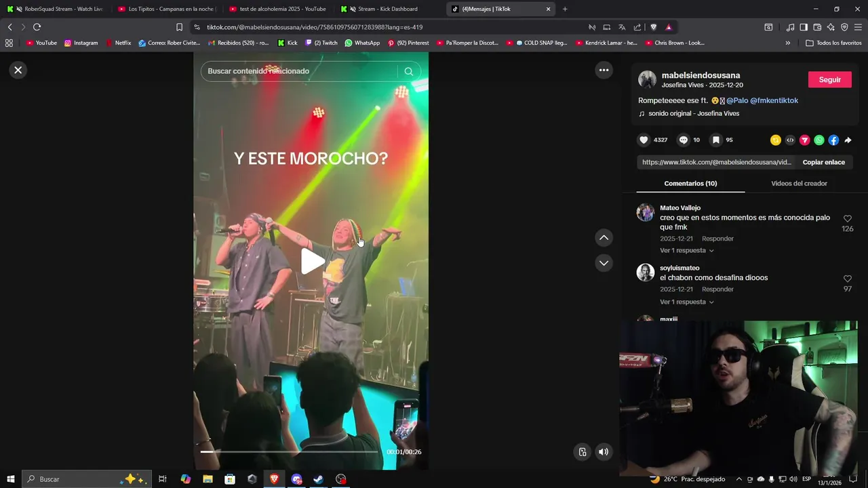Open new tab with plus button
This screenshot has width=868, height=488.
tap(565, 9)
